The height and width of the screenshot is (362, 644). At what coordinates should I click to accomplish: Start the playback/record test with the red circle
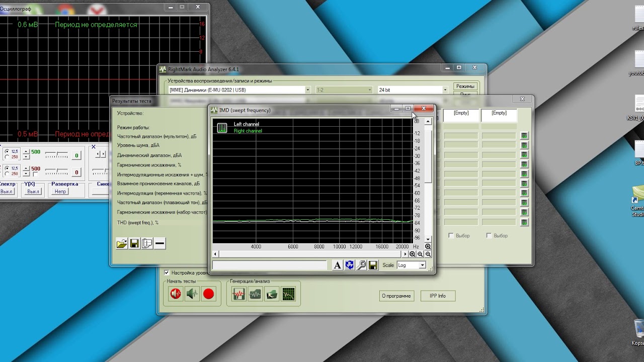coord(208,294)
